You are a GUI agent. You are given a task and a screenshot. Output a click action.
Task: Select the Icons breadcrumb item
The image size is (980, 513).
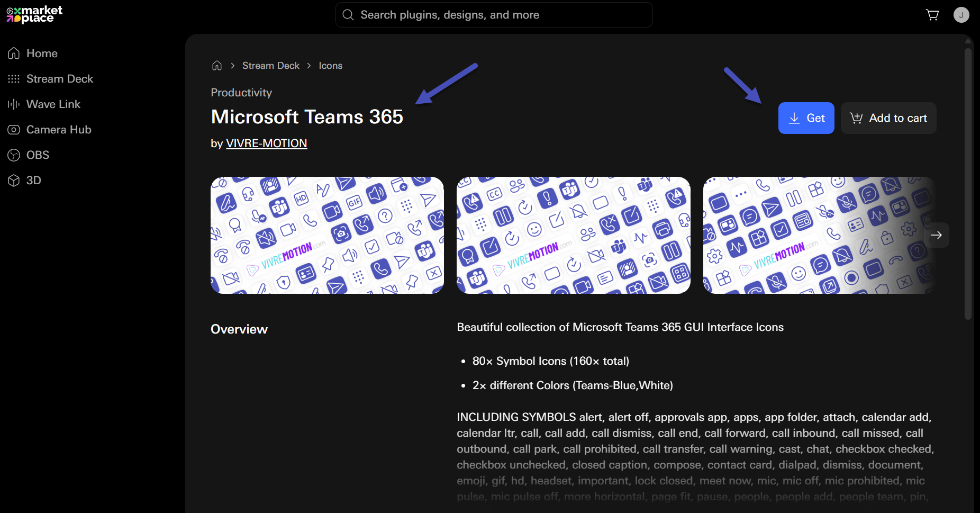point(330,65)
